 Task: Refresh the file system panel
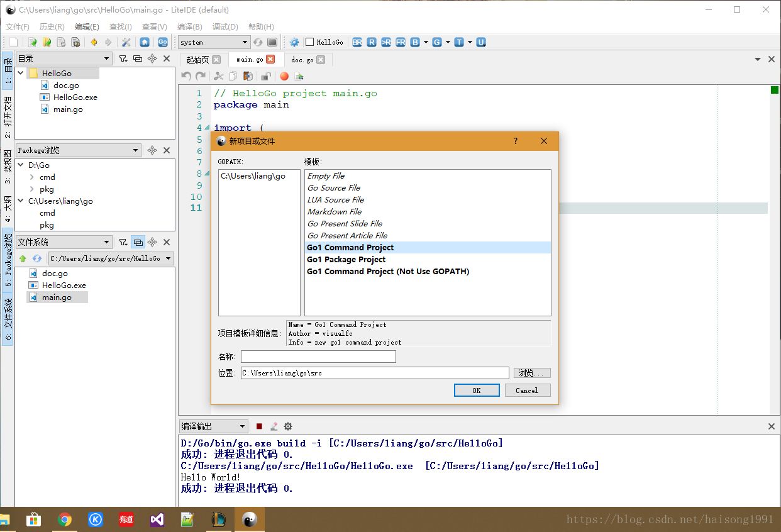click(x=37, y=258)
